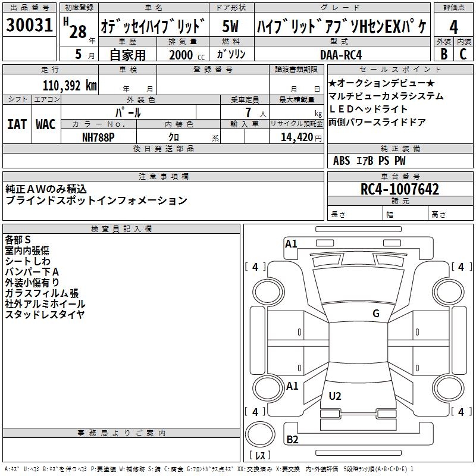Click spare tire レス label

(x=260, y=455)
